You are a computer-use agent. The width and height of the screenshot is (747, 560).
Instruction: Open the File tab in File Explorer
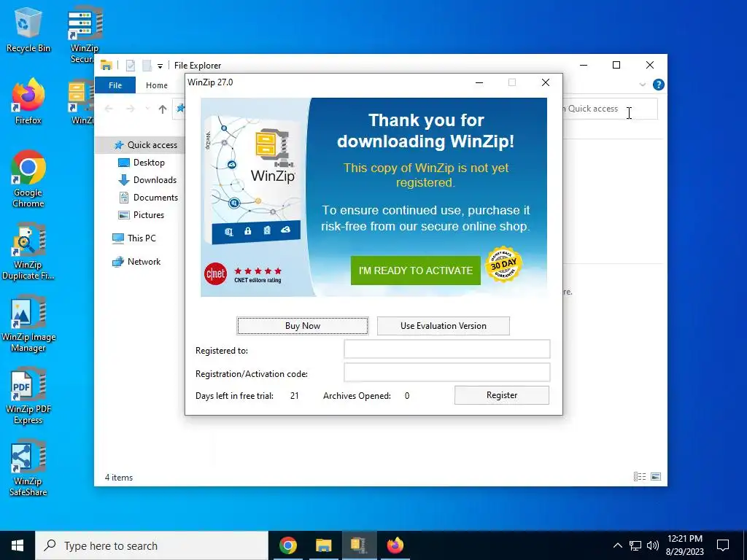115,85
